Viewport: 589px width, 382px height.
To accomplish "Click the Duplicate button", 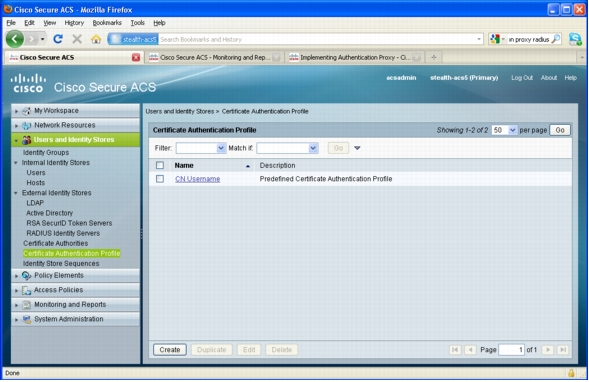I will [x=211, y=350].
